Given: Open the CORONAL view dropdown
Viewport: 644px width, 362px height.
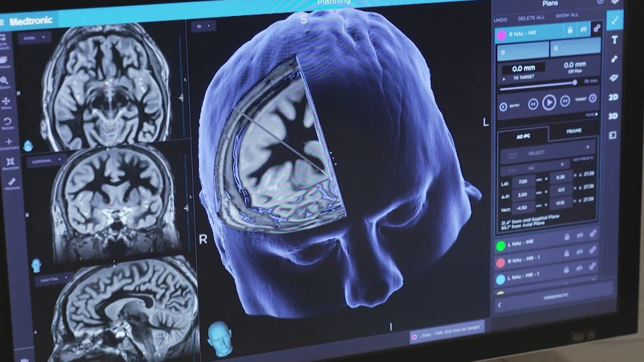Looking at the screenshot, I should (46, 161).
